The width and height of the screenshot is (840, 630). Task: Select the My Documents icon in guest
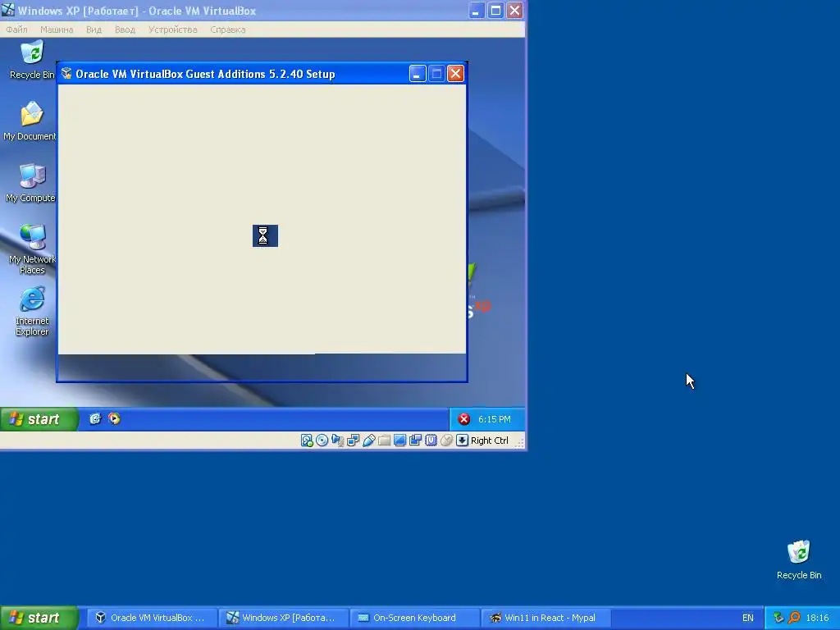[30, 121]
